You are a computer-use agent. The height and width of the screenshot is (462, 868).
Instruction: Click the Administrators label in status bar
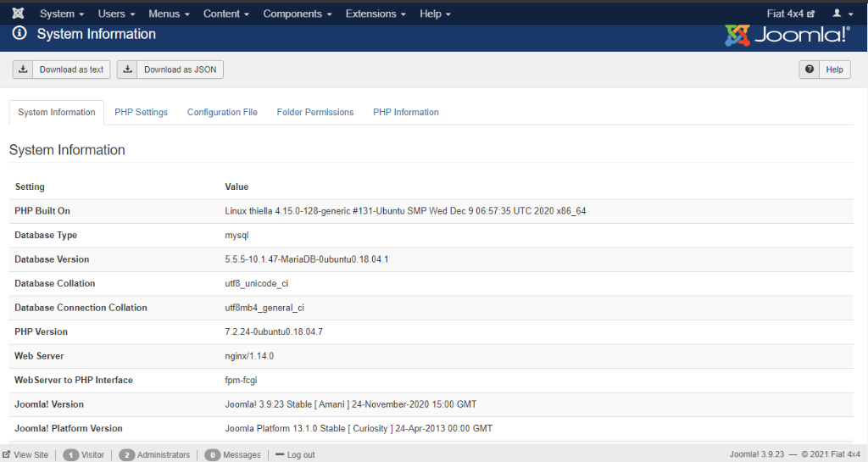coord(164,455)
